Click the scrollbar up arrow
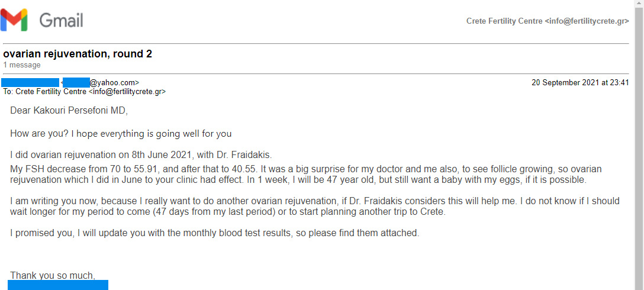The image size is (644, 290). 639,4
